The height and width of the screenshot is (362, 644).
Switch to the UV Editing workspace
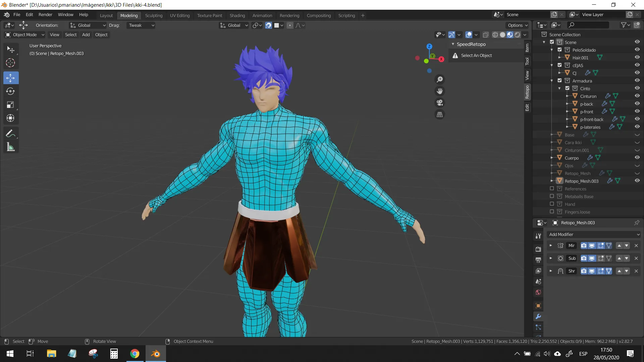(x=180, y=16)
